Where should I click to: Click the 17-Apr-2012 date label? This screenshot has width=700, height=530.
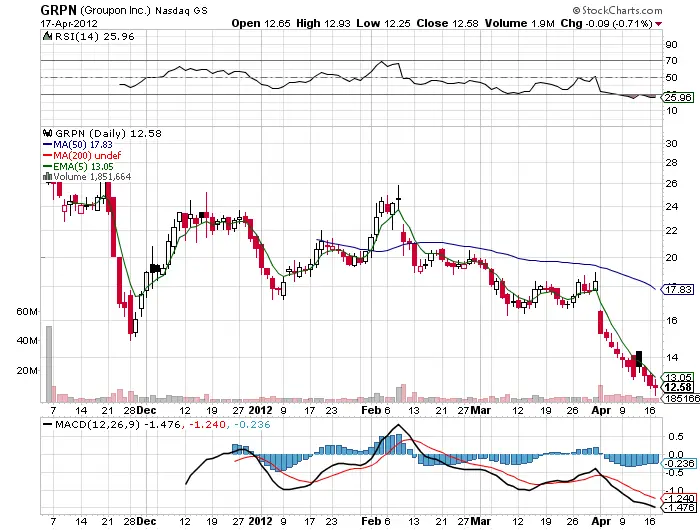(69, 23)
